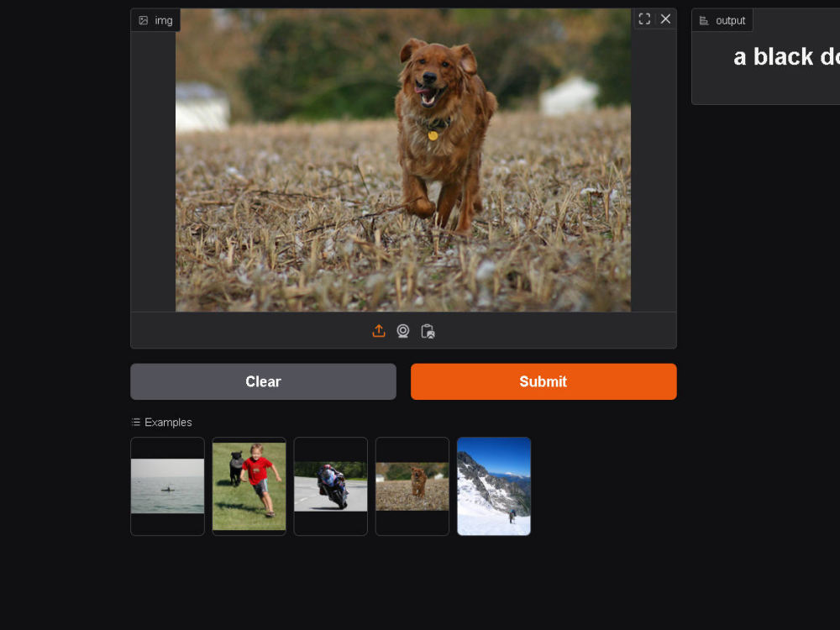Click the X to remove the dog image
Viewport: 840px width, 630px height.
click(665, 18)
